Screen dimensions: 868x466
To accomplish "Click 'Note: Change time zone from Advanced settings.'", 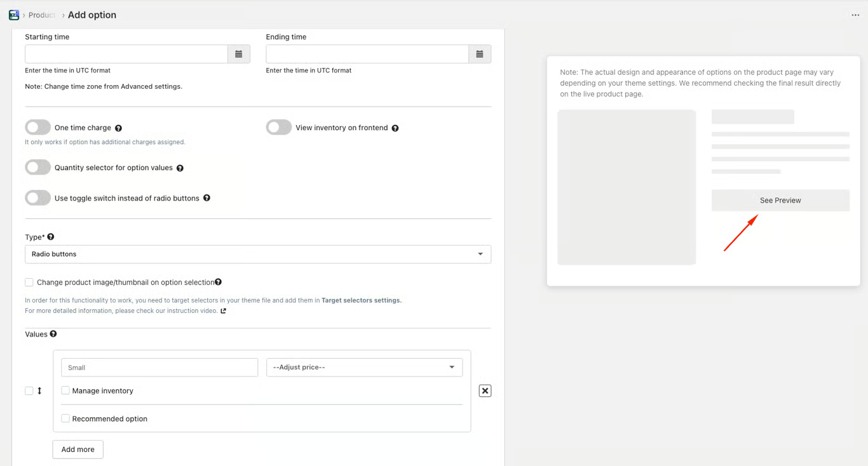I will [x=104, y=86].
